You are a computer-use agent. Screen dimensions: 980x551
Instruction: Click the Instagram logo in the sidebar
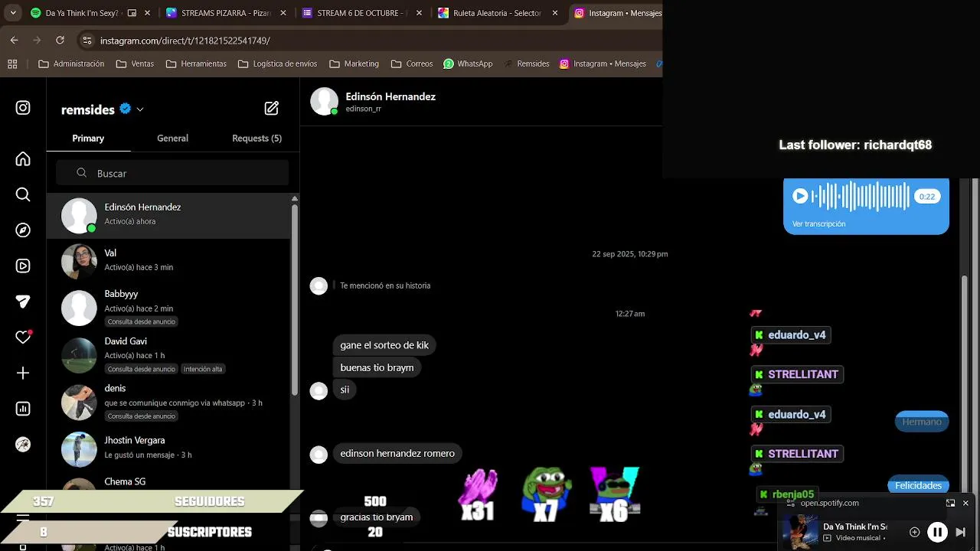23,108
